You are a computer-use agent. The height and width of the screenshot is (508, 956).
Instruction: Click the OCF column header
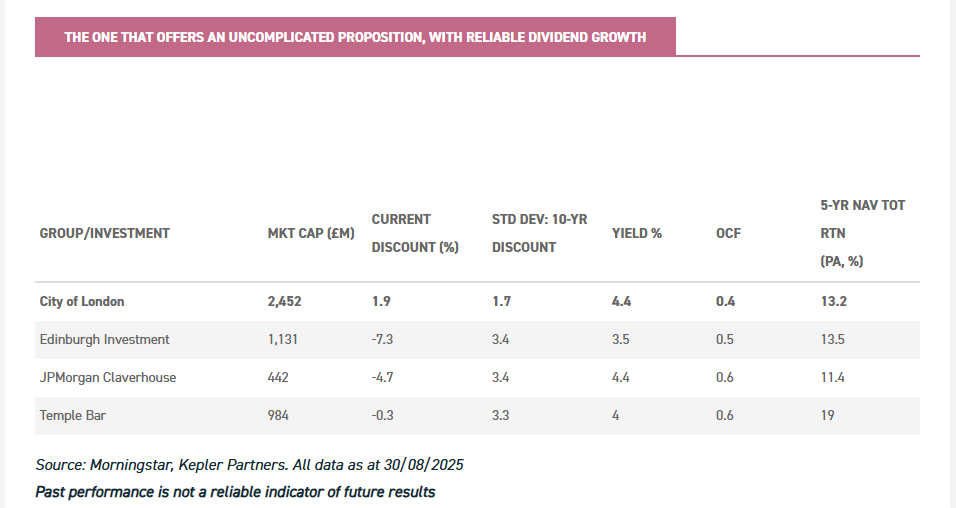[x=728, y=233]
